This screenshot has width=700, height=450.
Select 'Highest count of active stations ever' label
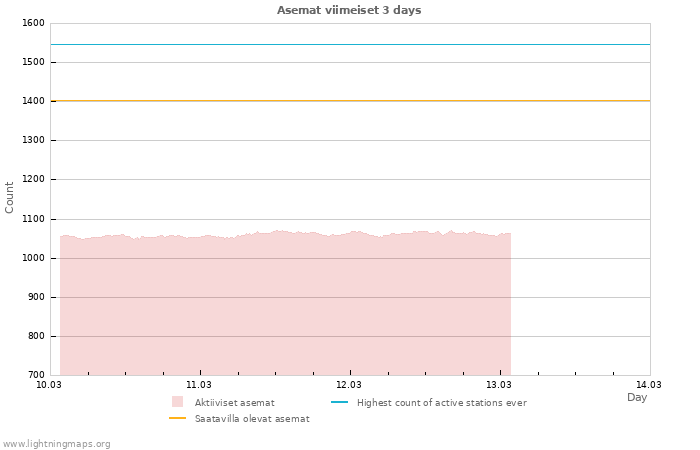pyautogui.click(x=441, y=402)
